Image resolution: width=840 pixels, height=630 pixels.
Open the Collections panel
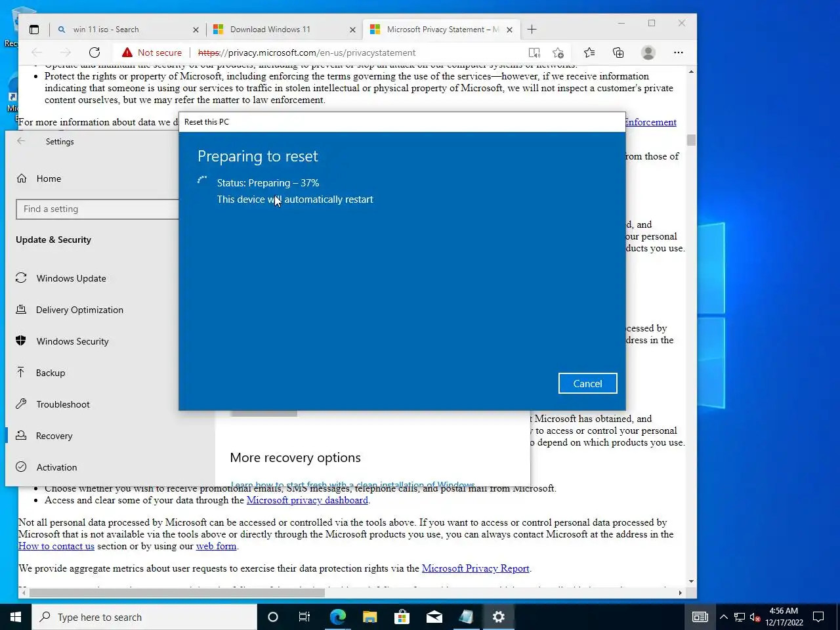point(618,52)
